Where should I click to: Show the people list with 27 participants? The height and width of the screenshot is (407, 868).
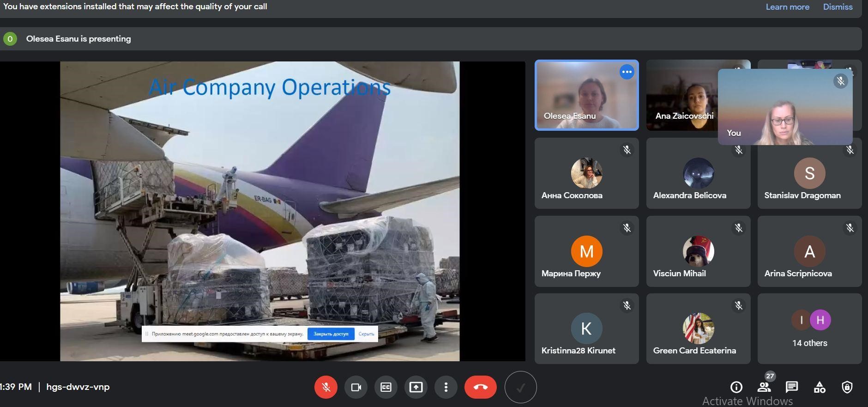[764, 387]
